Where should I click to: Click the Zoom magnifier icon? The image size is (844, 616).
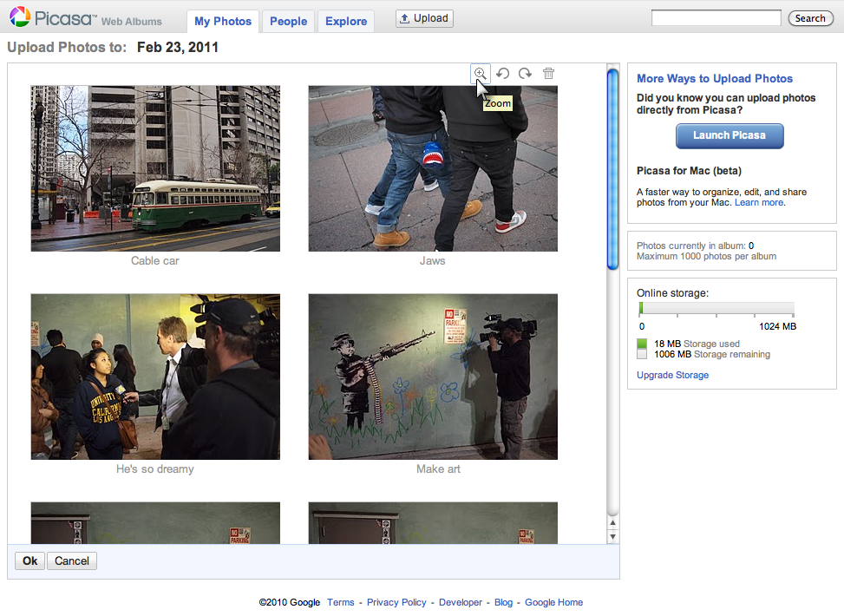pyautogui.click(x=480, y=74)
